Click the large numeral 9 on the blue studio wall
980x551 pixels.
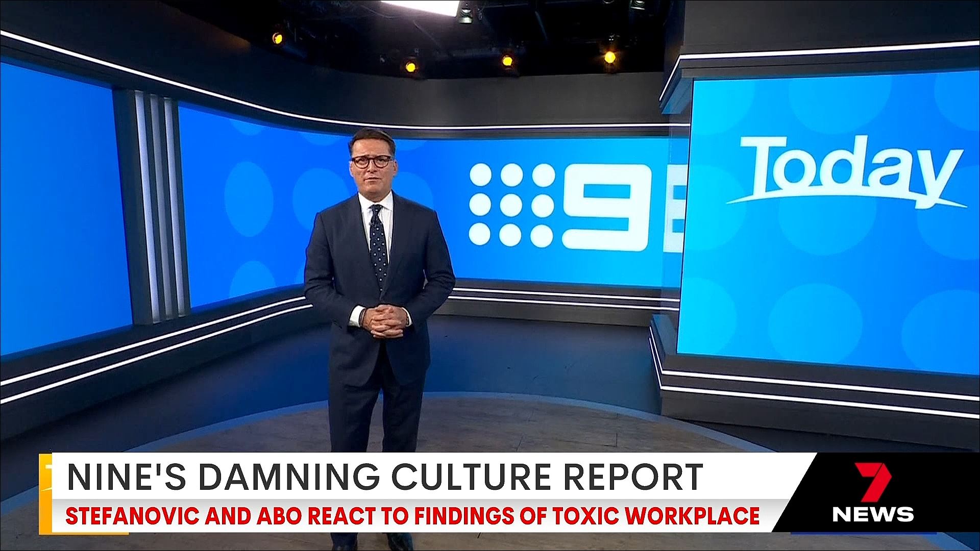point(607,207)
